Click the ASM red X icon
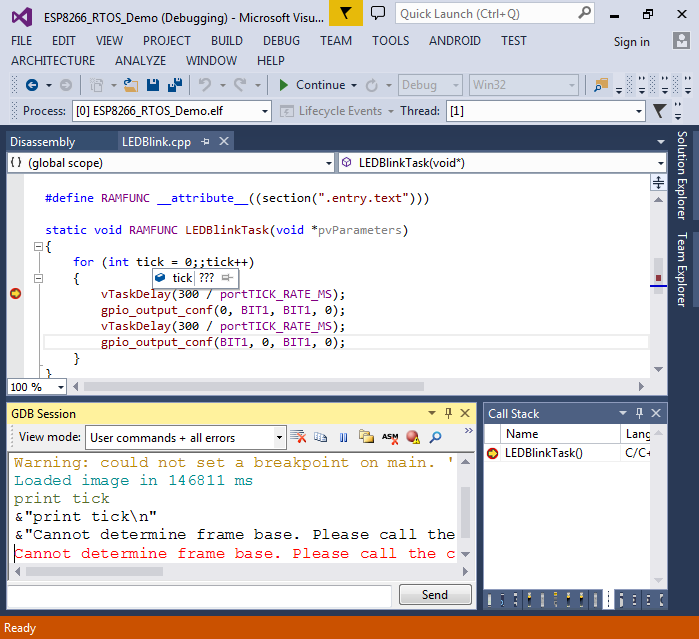Viewport: 699px width, 639px height. click(390, 437)
